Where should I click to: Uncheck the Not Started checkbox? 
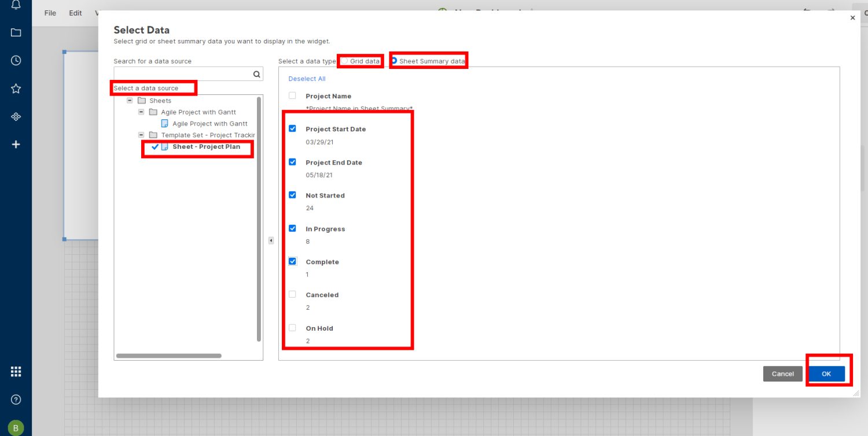[292, 195]
